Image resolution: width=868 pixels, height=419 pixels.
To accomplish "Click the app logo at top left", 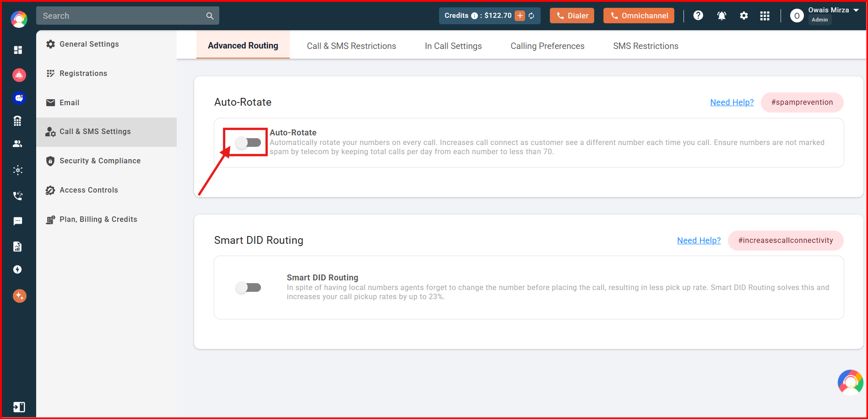I will pos(19,19).
